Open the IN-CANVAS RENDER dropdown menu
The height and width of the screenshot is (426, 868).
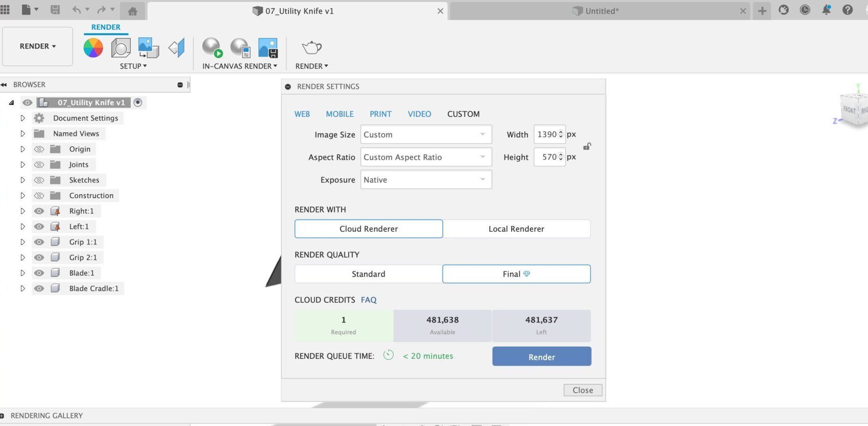240,66
